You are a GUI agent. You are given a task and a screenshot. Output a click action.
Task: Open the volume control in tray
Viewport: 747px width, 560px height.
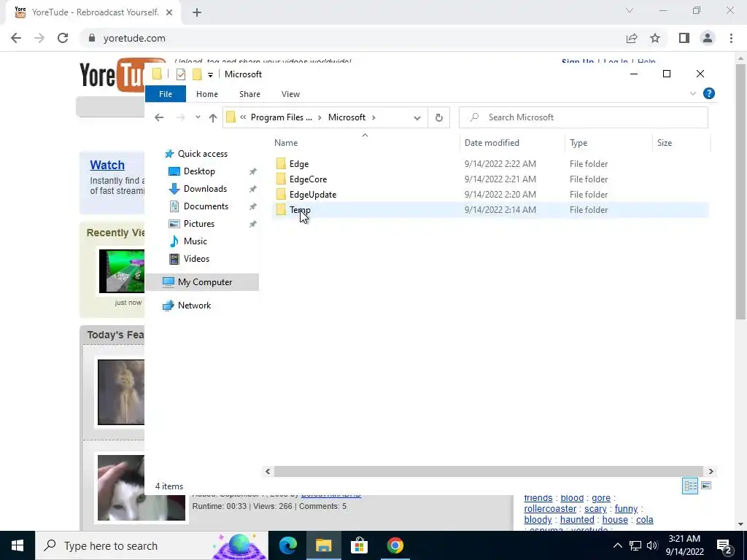click(x=652, y=545)
